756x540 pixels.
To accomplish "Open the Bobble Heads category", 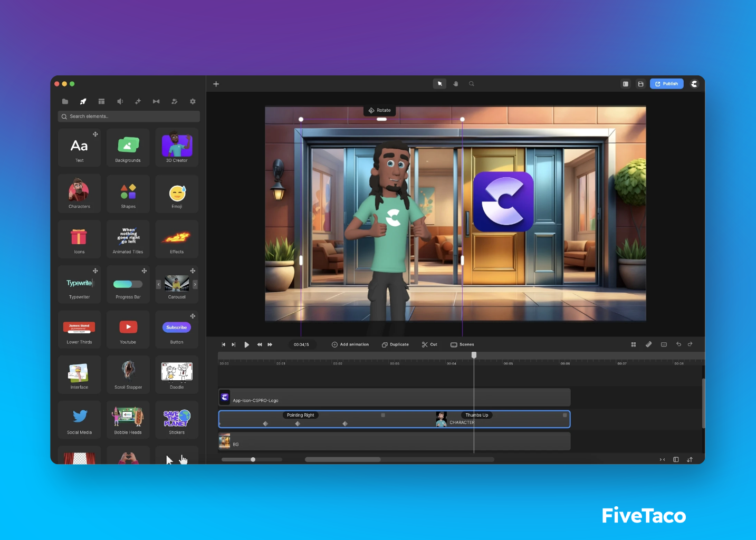I will 128,420.
